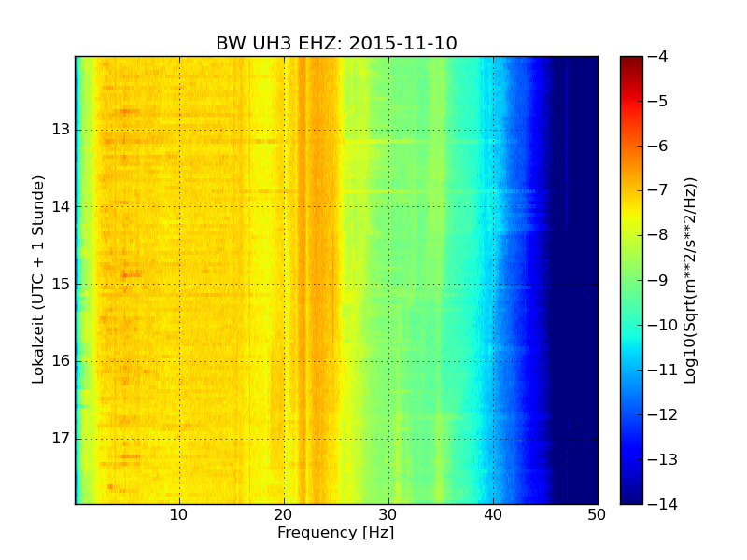Click colorbar tick label '−5'
Image resolution: width=747 pixels, height=560 pixels.
click(658, 101)
